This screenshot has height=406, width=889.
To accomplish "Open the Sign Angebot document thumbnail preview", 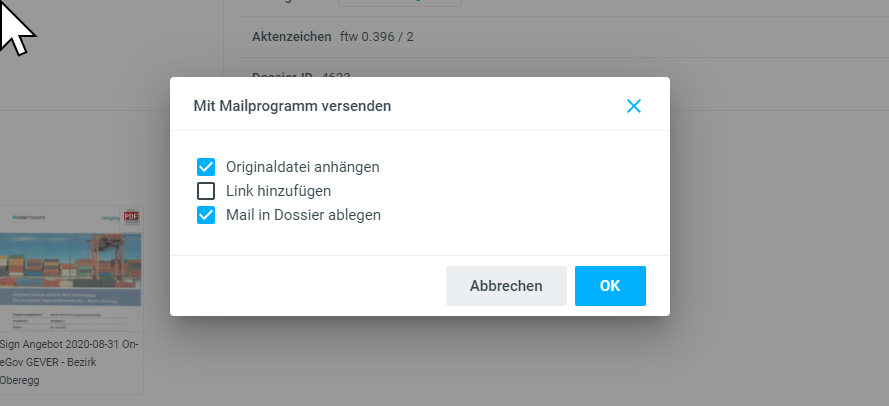I will (70, 270).
